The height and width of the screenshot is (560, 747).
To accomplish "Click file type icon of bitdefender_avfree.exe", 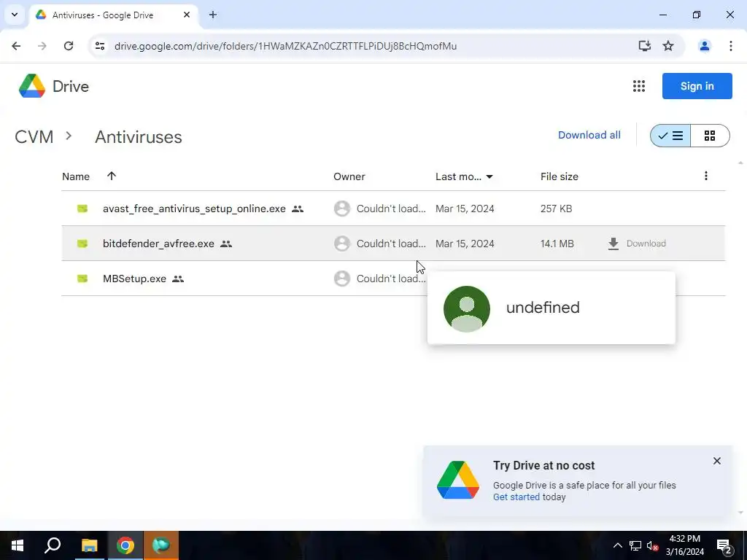I will (x=82, y=244).
